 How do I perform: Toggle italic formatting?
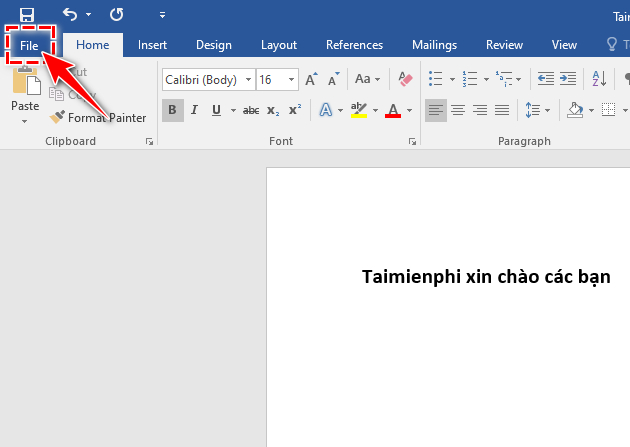[x=194, y=110]
